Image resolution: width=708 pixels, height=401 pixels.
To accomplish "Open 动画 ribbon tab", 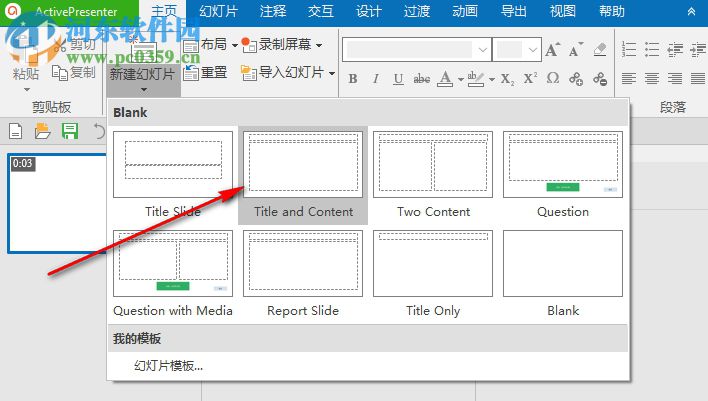I will click(465, 11).
